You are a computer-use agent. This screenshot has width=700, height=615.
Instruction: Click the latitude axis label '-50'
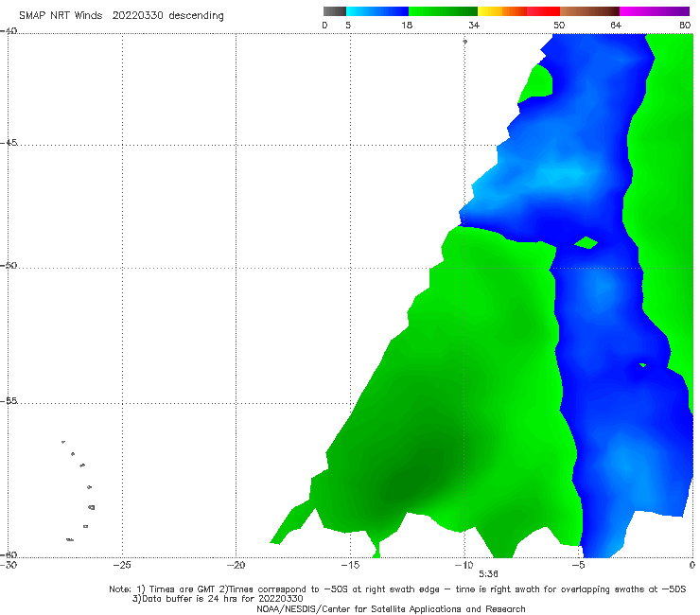(9, 265)
